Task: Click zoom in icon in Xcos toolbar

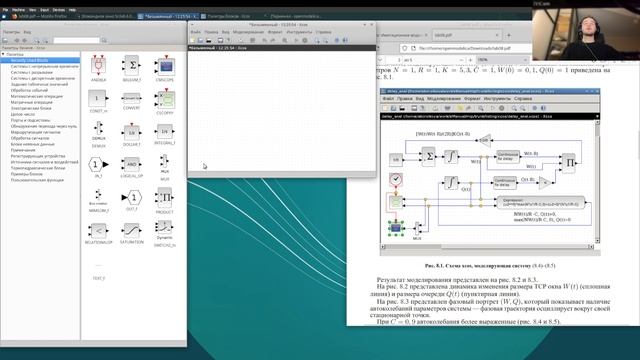Action: [x=317, y=40]
